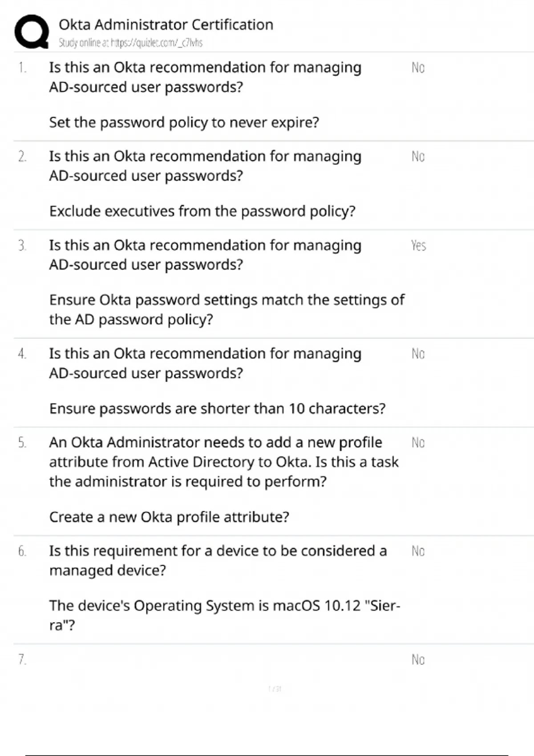Click the 'No' answer for question 5
Viewport: 534px width, 756px height.
pos(418,443)
